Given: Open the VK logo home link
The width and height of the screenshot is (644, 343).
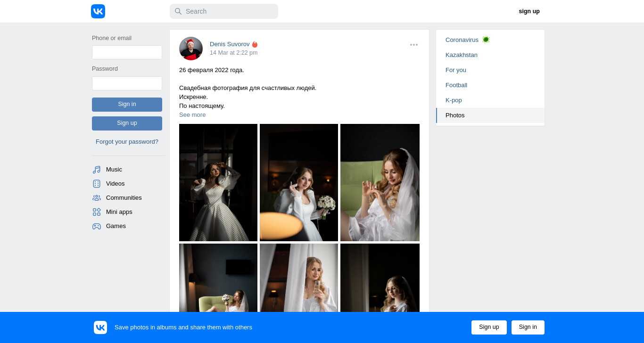Looking at the screenshot, I should pos(98,11).
